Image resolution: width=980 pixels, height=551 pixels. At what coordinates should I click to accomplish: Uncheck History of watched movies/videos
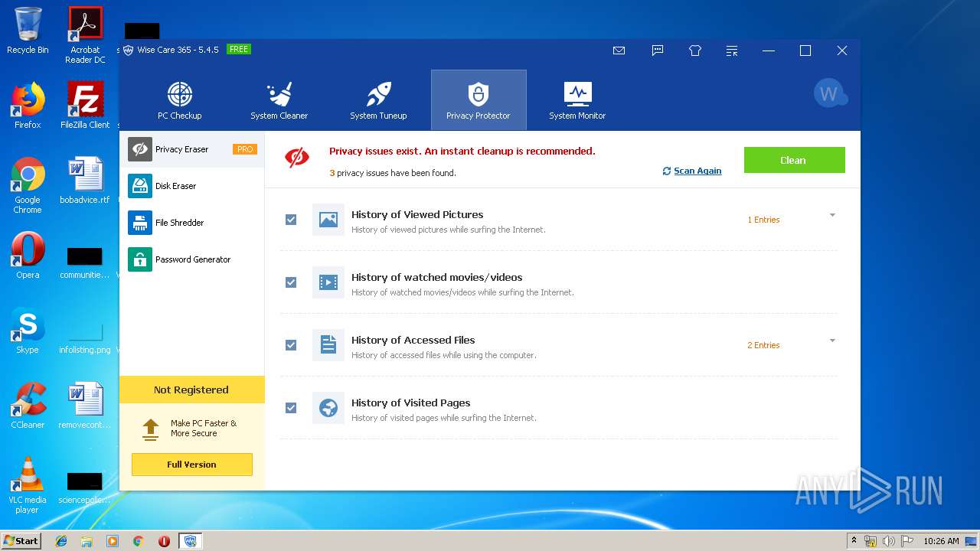(x=291, y=282)
